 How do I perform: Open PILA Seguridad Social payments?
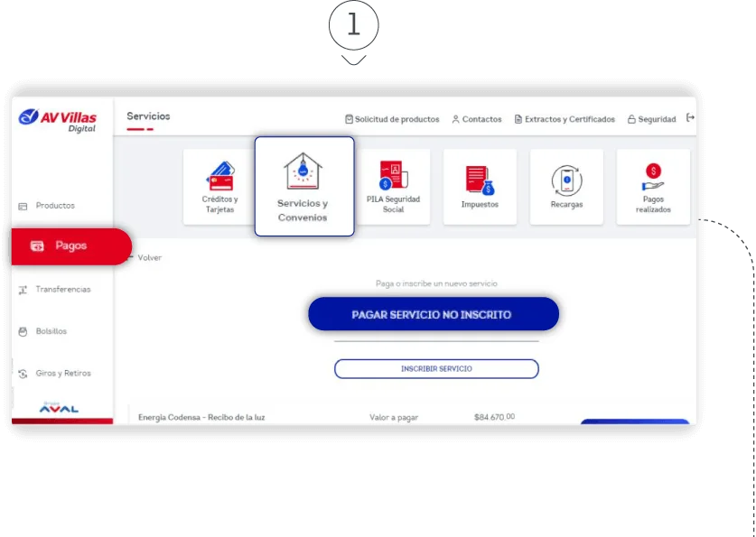[x=392, y=185]
